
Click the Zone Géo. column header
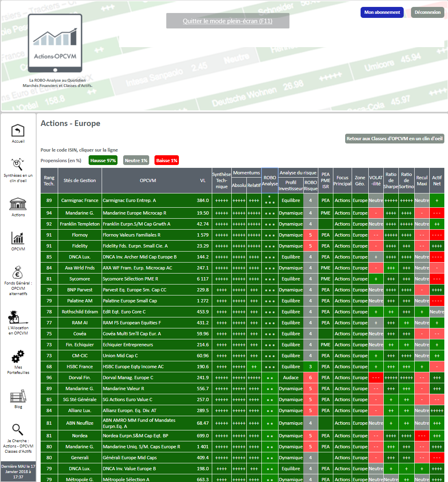[x=360, y=180]
